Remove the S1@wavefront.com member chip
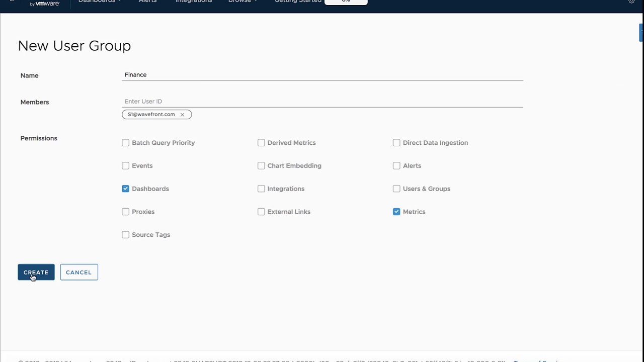 182,115
